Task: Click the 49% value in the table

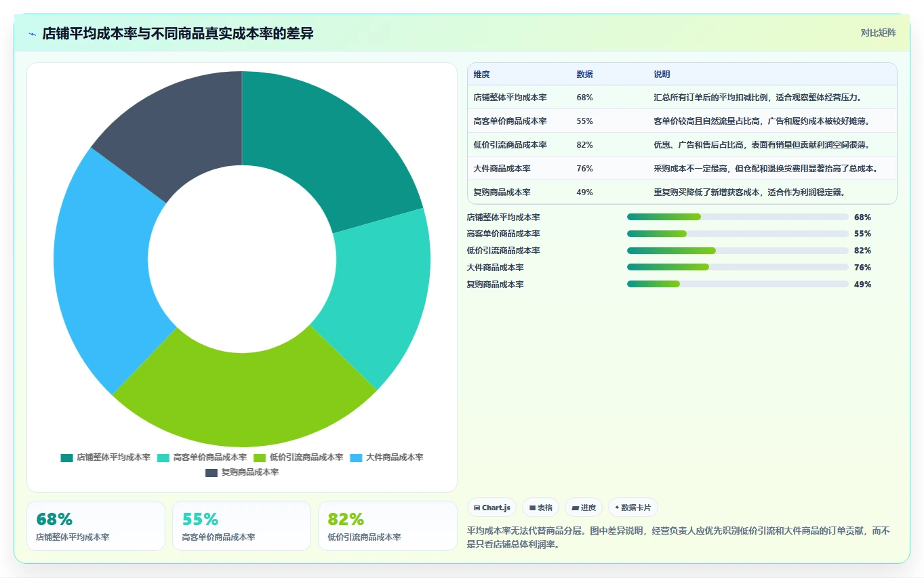Action: (x=584, y=192)
